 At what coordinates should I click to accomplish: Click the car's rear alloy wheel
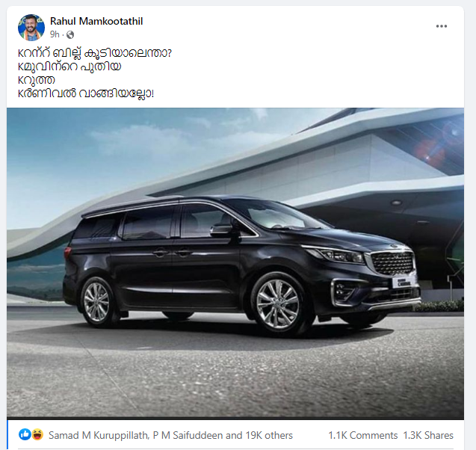[96, 301]
